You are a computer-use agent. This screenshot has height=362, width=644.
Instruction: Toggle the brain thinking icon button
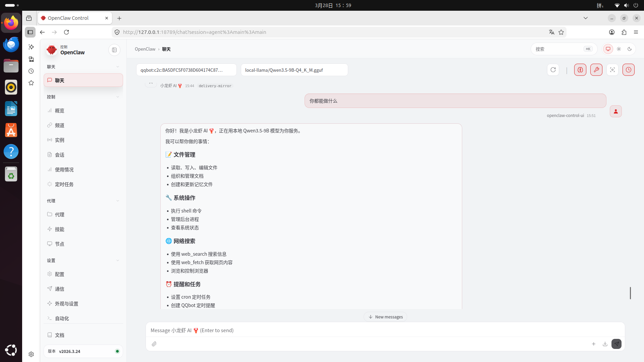tap(580, 70)
